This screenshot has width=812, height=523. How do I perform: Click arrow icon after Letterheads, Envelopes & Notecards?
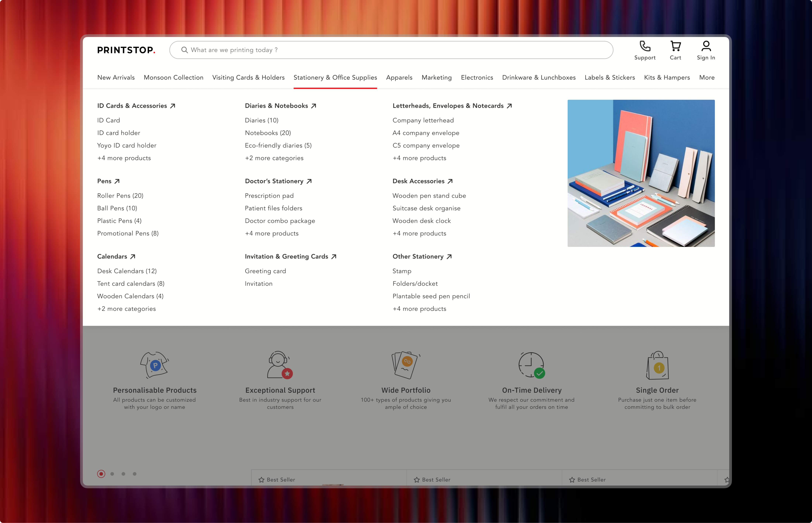coord(509,106)
